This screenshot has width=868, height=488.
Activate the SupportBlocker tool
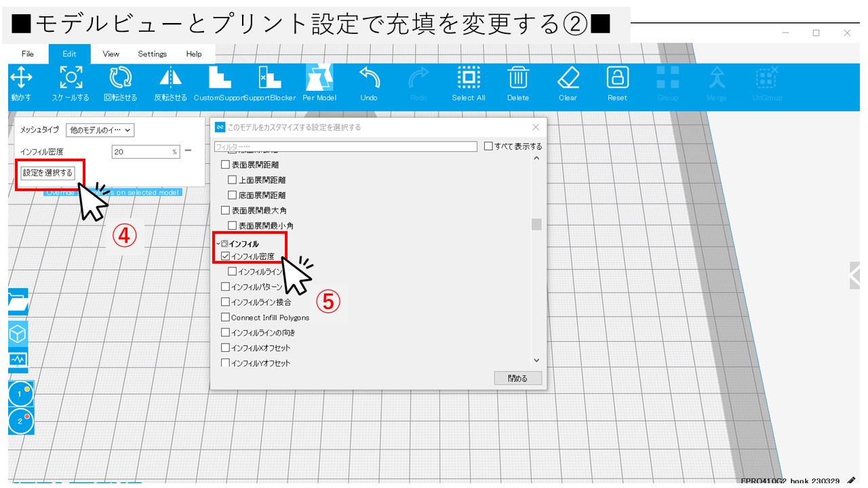pos(270,84)
